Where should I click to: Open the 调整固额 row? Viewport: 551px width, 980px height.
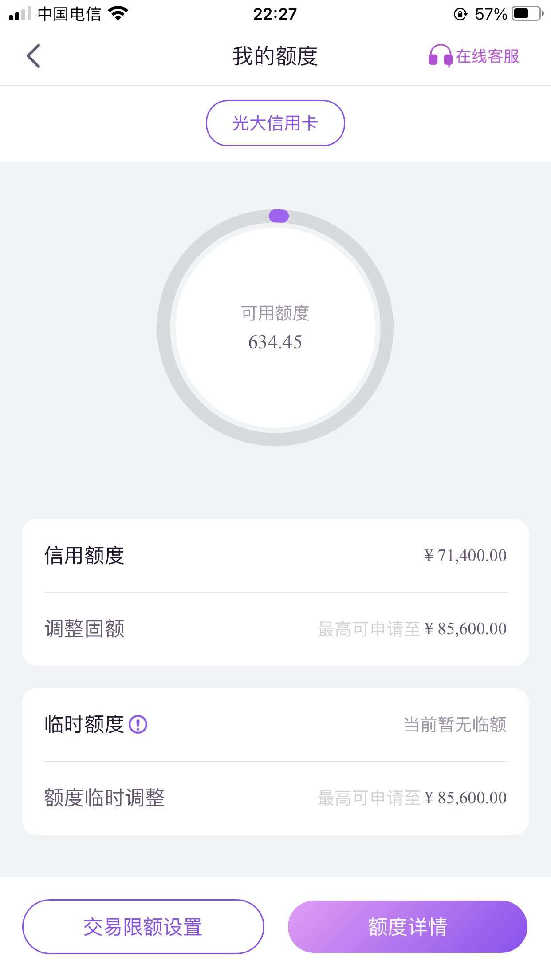(x=275, y=629)
